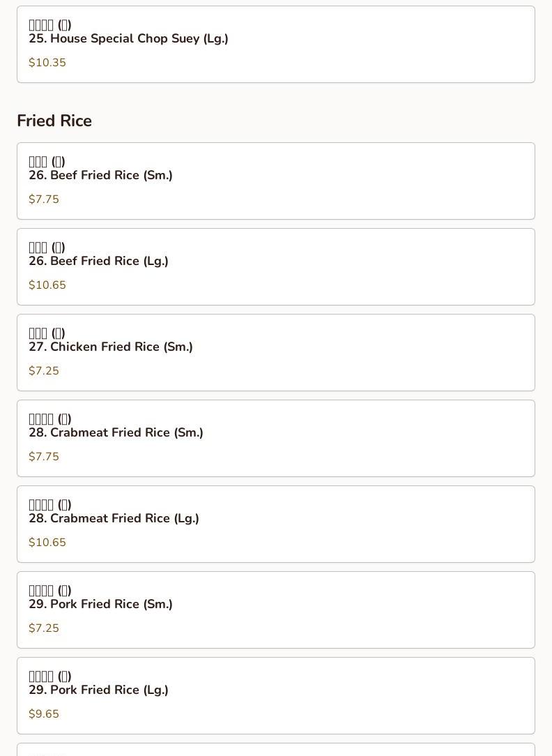Viewport: 552px width, 756px height.
Task: Click $10.65 price under Crabmeat Fried Rice (Lg.)
Action: (x=47, y=543)
